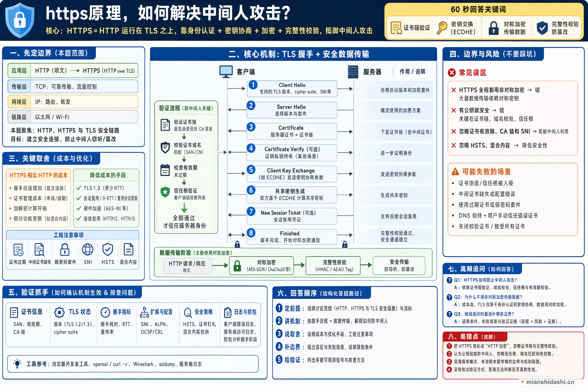Image resolution: width=588 pixels, height=392 pixels.
Task: Click the SNI globe icon
Action: tap(88, 250)
